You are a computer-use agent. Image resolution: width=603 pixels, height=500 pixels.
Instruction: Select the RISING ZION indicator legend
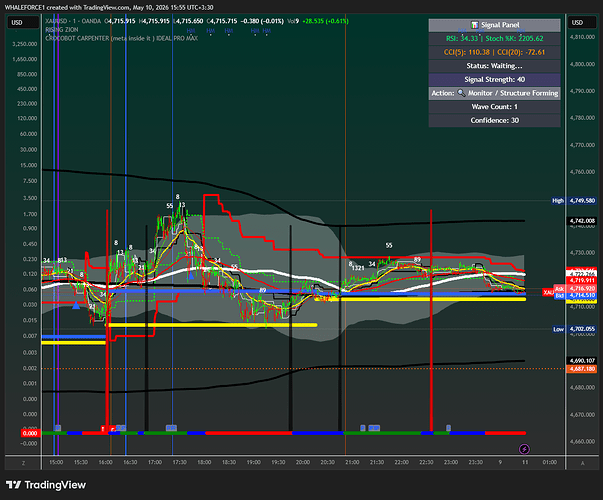(x=62, y=30)
